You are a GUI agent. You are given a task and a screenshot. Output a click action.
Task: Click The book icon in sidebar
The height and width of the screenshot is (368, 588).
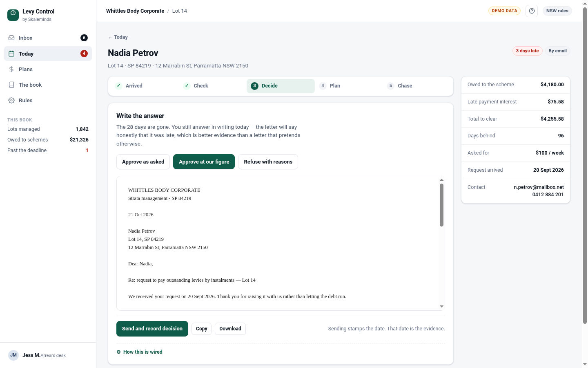[11, 85]
